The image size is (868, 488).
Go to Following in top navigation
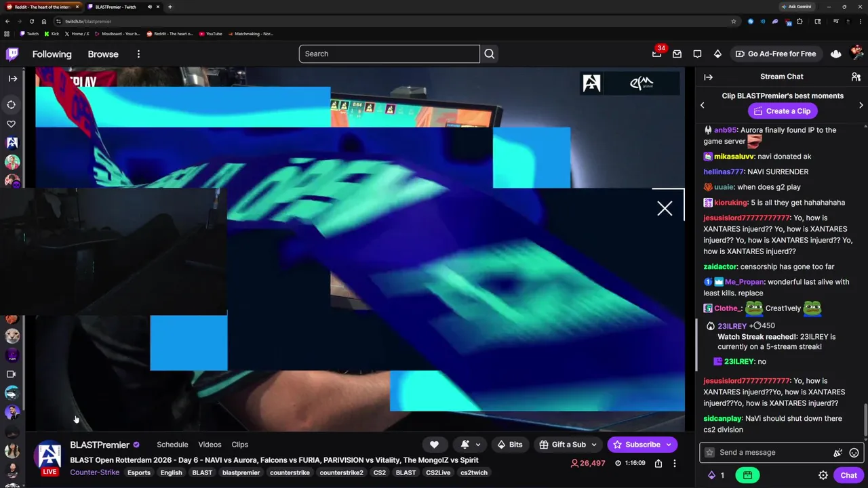52,54
